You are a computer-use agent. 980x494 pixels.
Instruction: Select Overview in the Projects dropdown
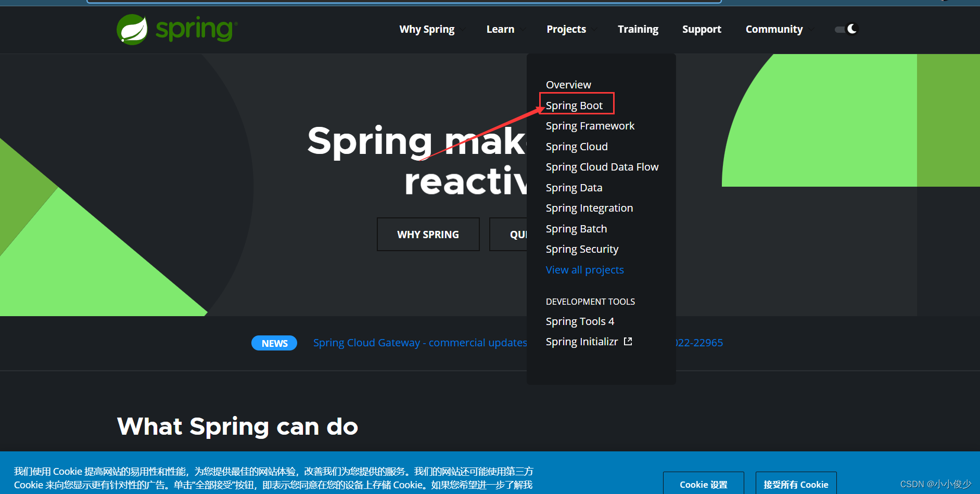(568, 85)
